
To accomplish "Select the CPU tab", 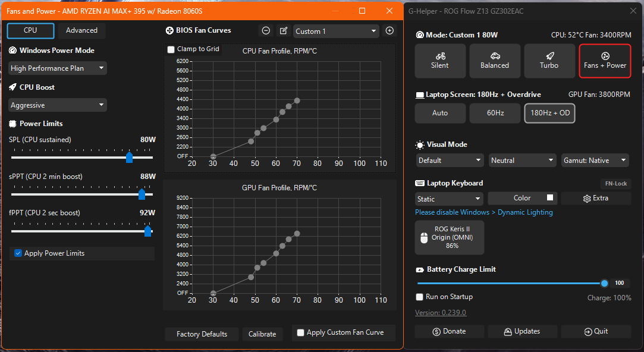I will 30,30.
